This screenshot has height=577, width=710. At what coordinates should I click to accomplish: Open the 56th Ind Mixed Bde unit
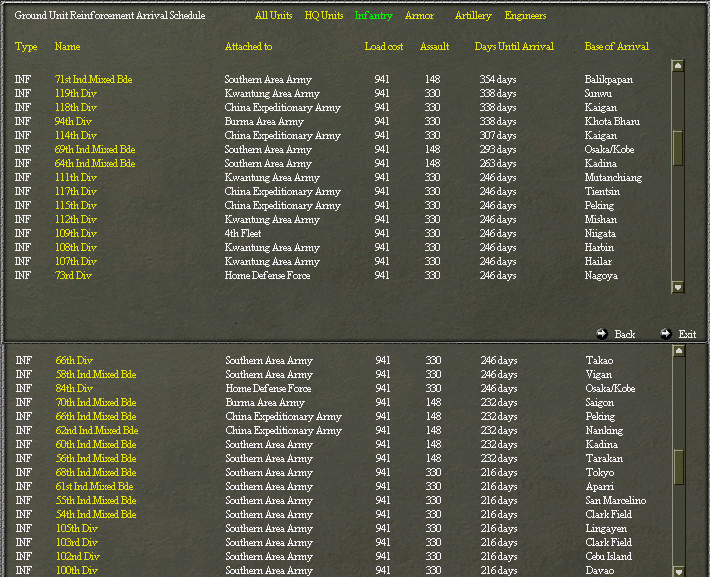pyautogui.click(x=96, y=459)
